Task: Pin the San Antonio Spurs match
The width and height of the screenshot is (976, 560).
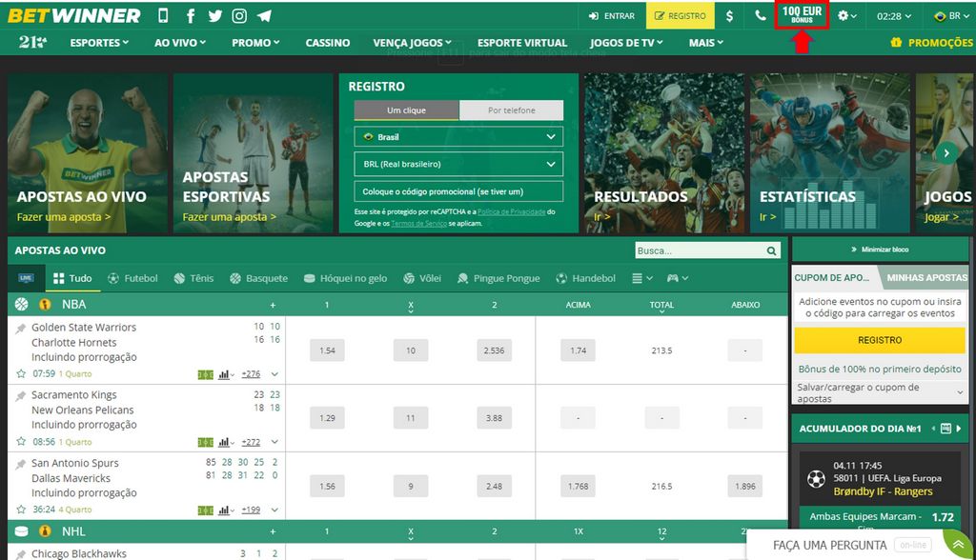Action: (x=21, y=464)
